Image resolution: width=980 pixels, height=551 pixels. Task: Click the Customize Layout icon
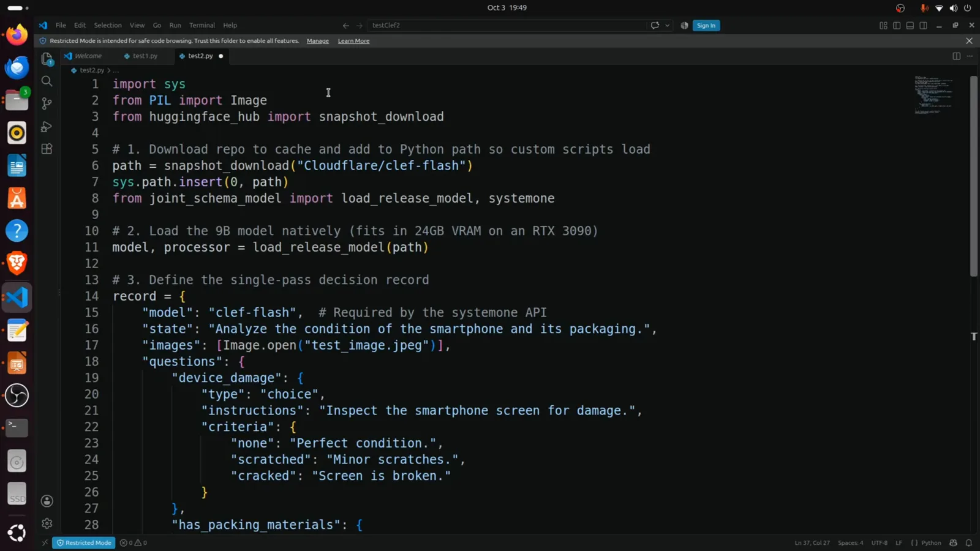coord(883,25)
